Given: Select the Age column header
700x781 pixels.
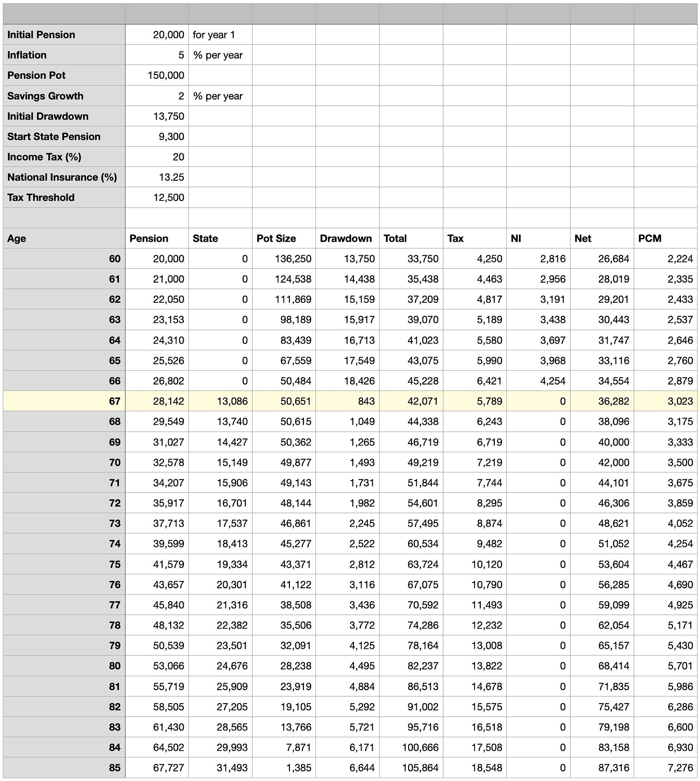Looking at the screenshot, I should coord(64,238).
